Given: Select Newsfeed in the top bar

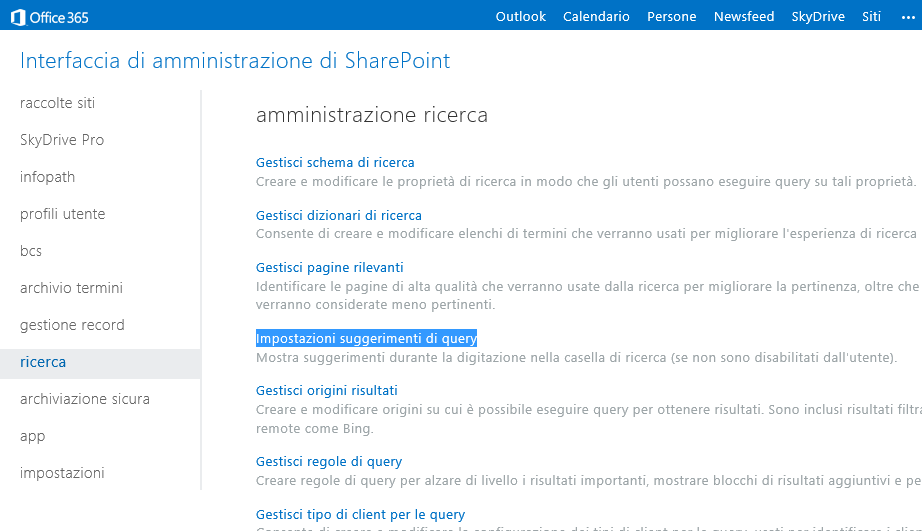Looking at the screenshot, I should point(744,16).
